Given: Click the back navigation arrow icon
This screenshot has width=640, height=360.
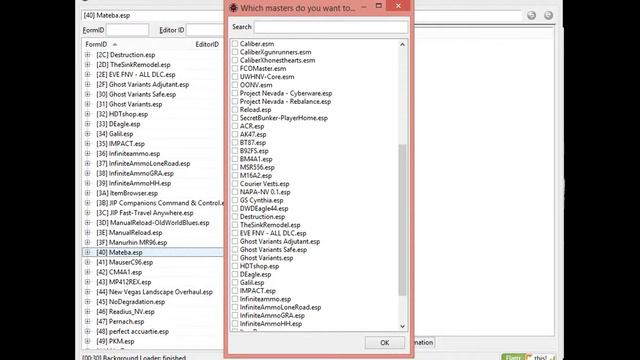Looking at the screenshot, I should coord(531,15).
